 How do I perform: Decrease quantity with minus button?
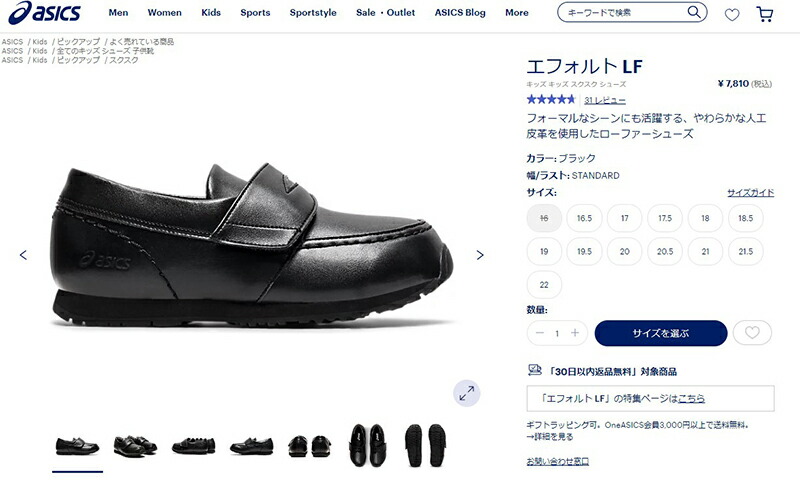[540, 333]
